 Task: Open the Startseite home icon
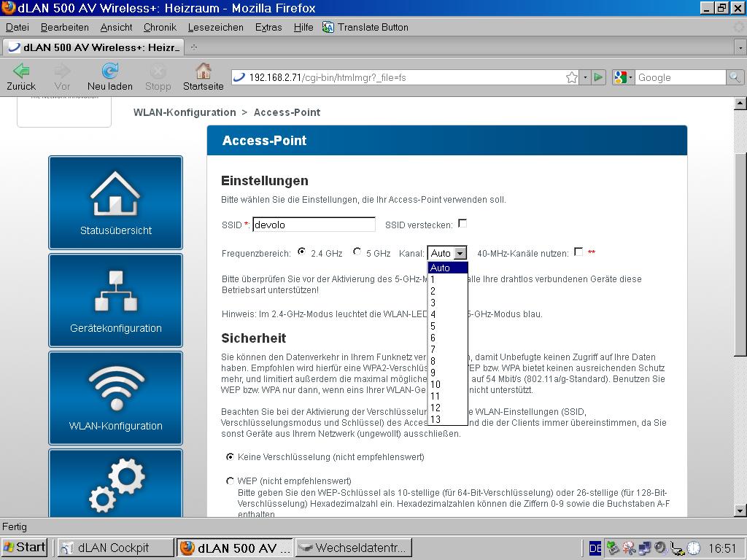coord(204,77)
